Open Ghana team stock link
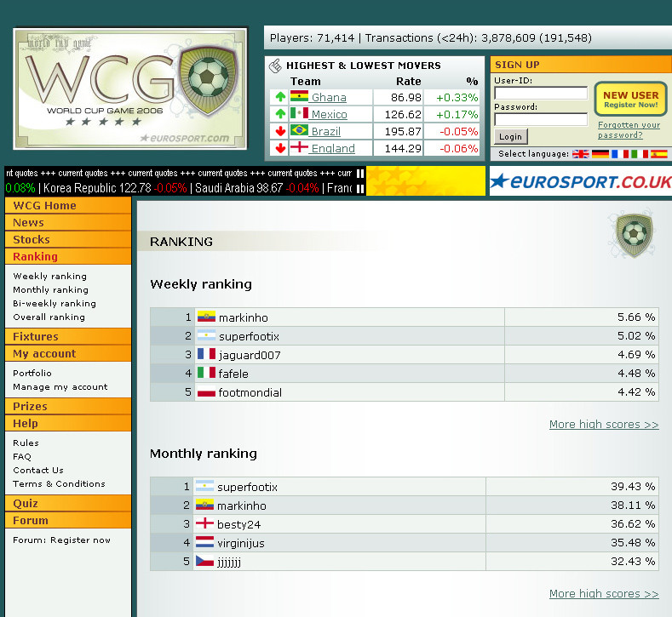The height and width of the screenshot is (617, 672). coord(328,98)
